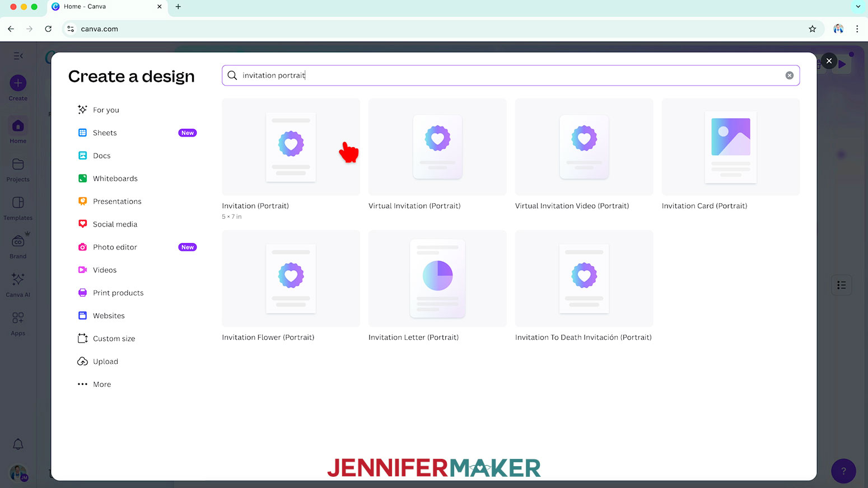
Task: Click the Print products icon
Action: pos(82,293)
